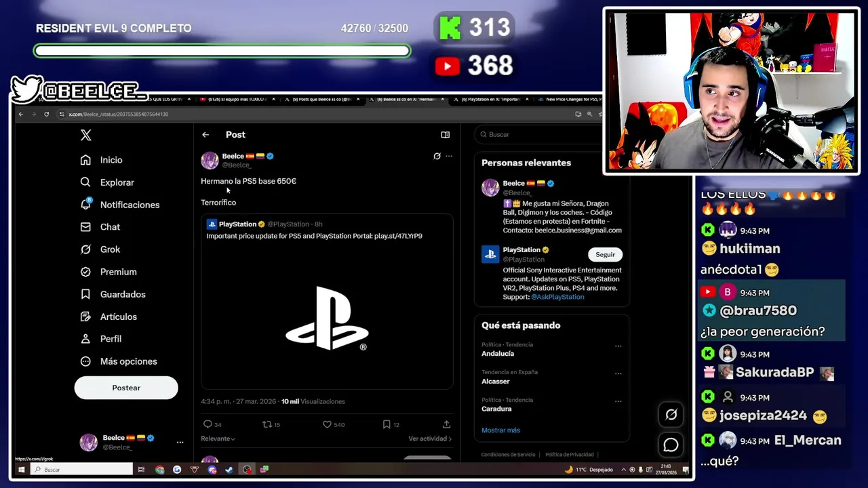Viewport: 868px width, 488px height.
Task: Expand Más opciones menu
Action: pyautogui.click(x=119, y=361)
